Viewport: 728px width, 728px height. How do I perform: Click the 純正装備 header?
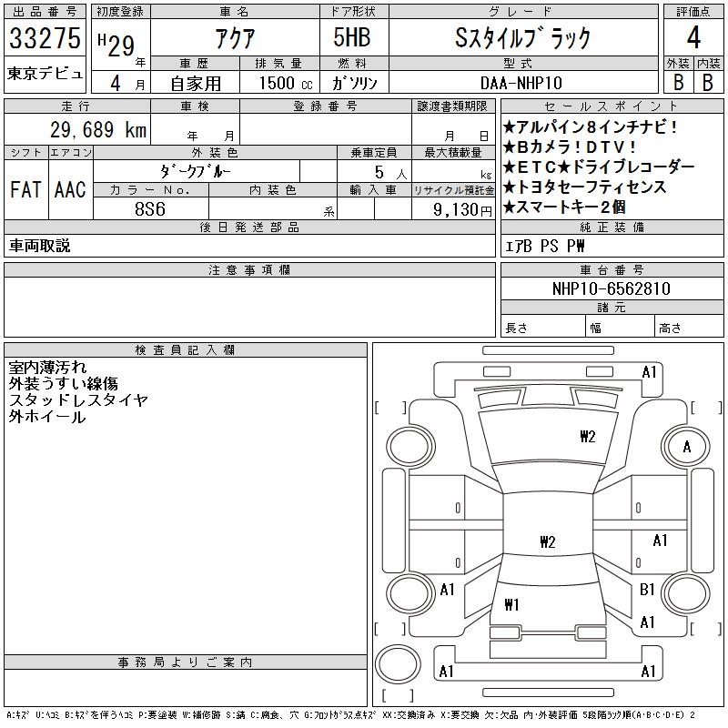point(612,227)
